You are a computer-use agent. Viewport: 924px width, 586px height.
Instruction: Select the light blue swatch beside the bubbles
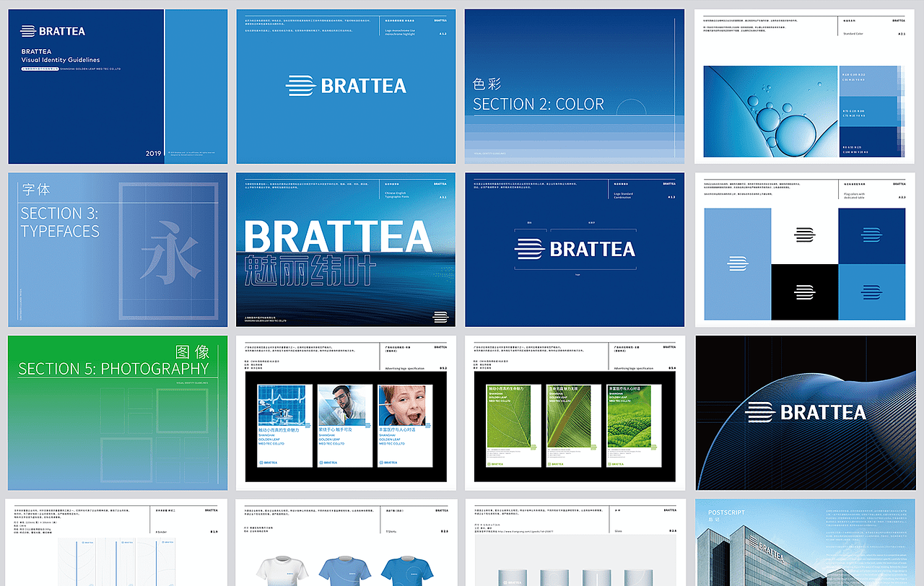point(868,81)
